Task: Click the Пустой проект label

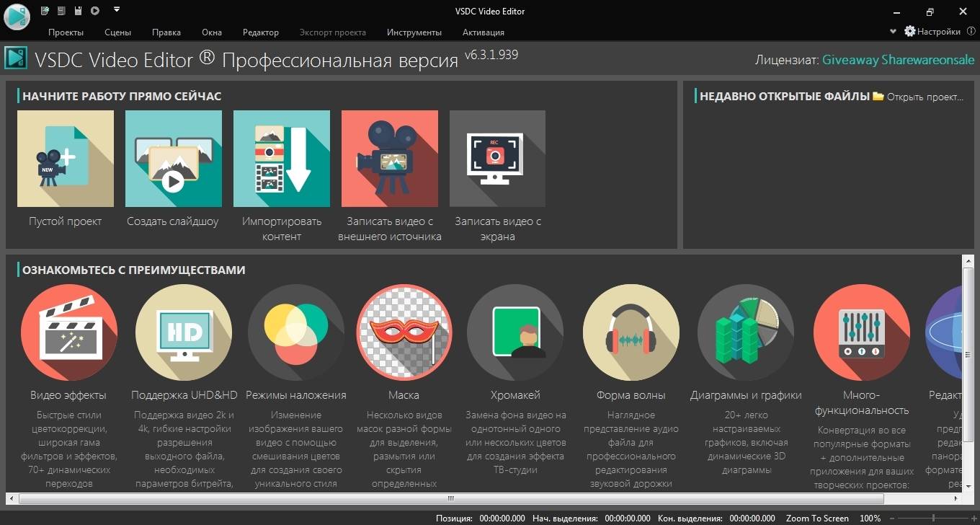Action: [x=66, y=221]
